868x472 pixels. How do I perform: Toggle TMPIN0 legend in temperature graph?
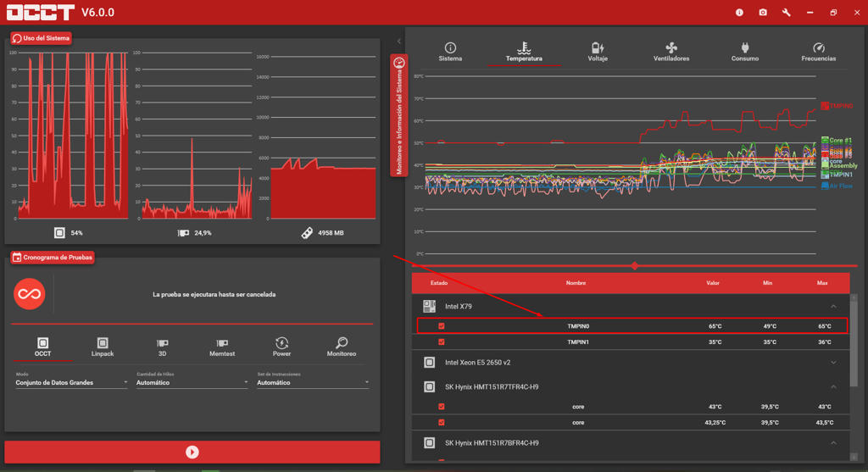pos(837,106)
